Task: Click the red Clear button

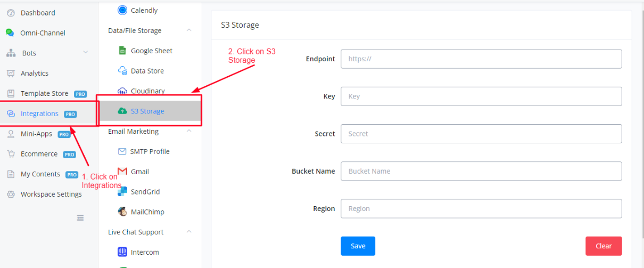Action: click(604, 246)
